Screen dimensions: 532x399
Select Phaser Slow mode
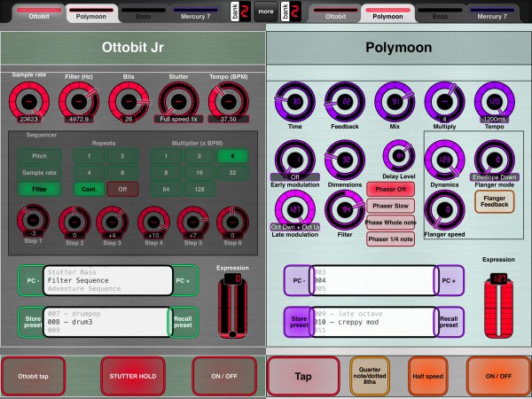coord(390,206)
